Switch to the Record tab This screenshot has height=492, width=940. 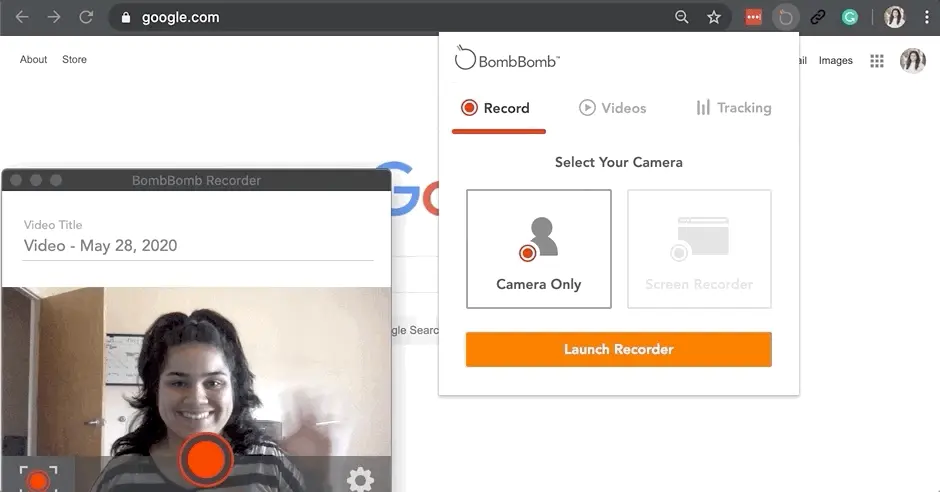pos(496,108)
